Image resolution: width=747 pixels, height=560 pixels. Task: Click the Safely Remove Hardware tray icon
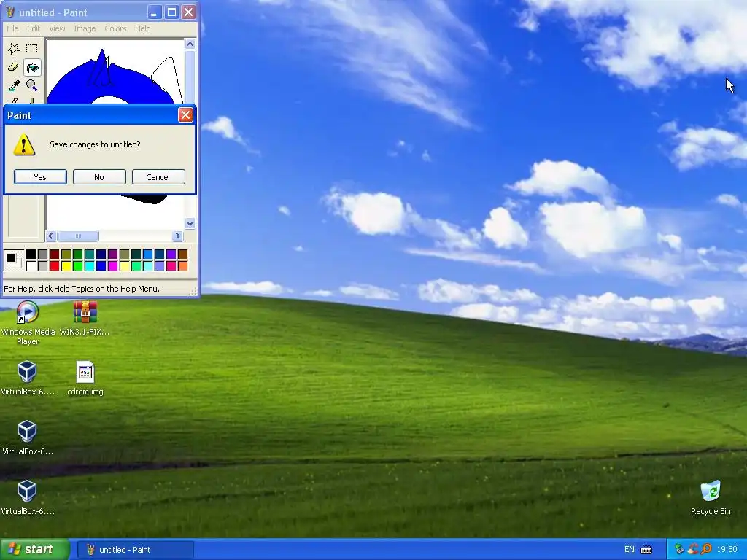tap(679, 549)
